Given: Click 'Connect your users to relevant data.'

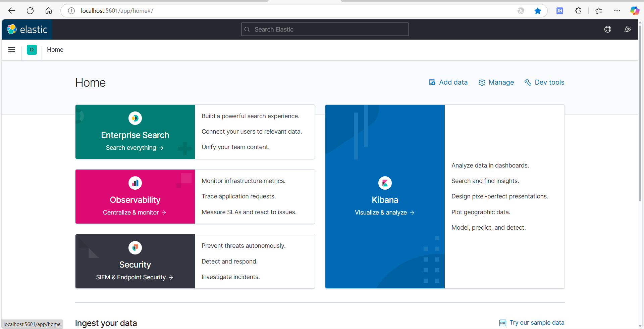Looking at the screenshot, I should [x=252, y=132].
